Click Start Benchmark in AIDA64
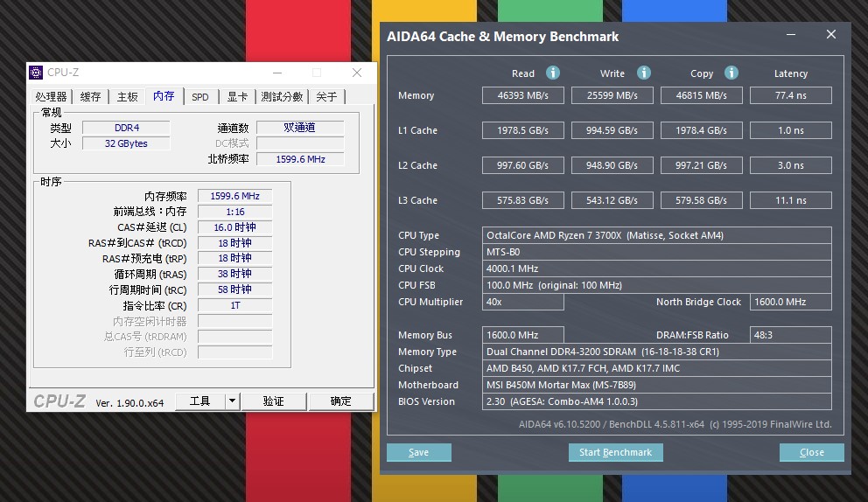 click(616, 452)
